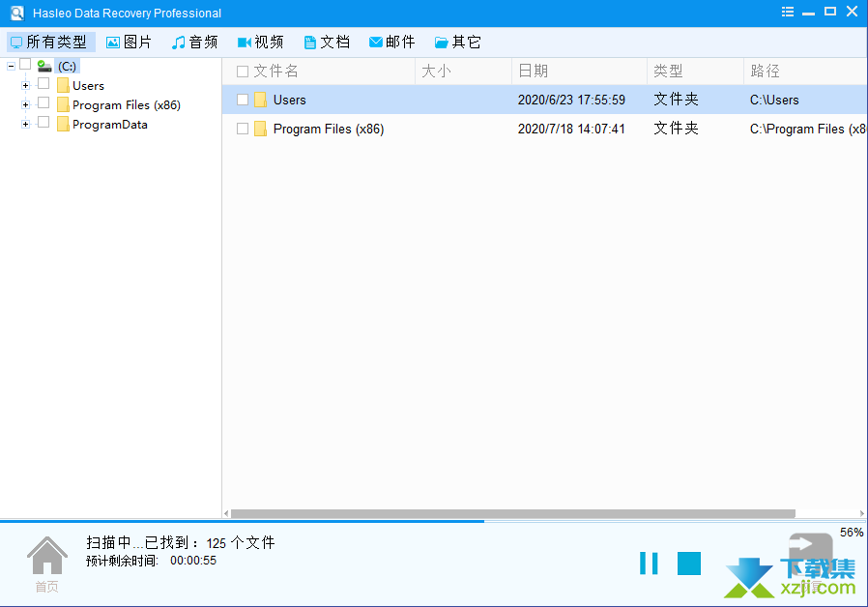Screen dimensions: 868x607
Task: Check Program Files (x86) row checkbox in list
Action: tap(243, 129)
